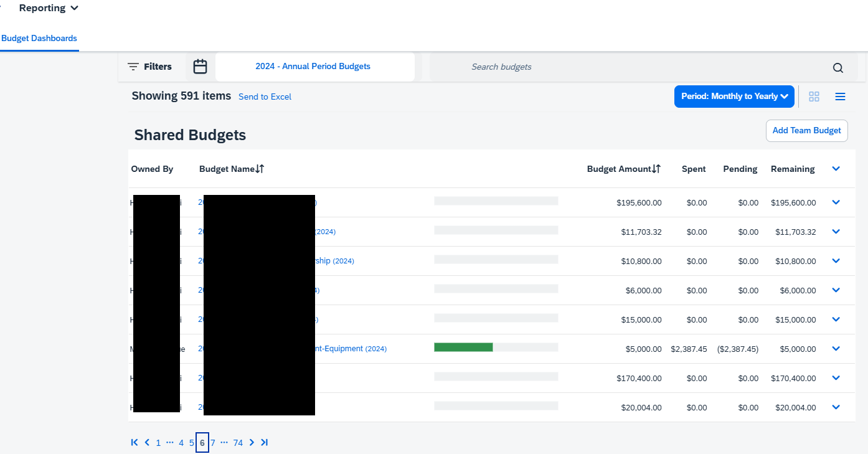Click Send to Excel link
868x454 pixels.
[x=265, y=97]
